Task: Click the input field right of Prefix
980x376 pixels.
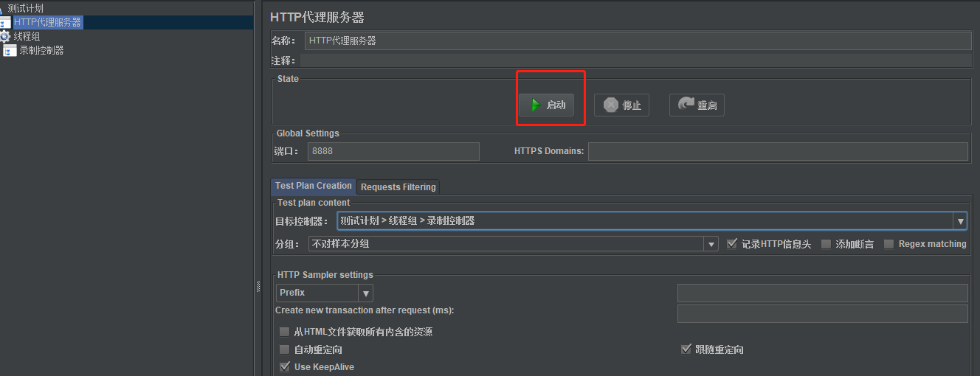Action: 823,293
